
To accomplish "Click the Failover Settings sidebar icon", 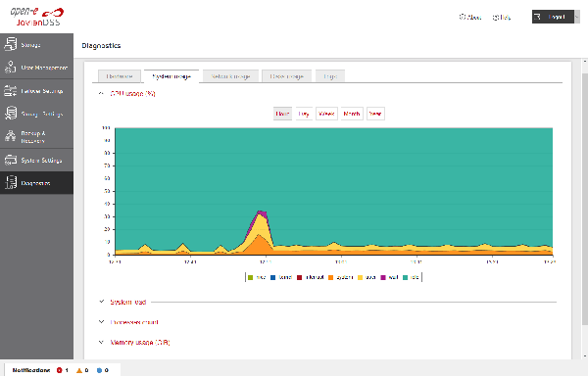I will click(11, 91).
